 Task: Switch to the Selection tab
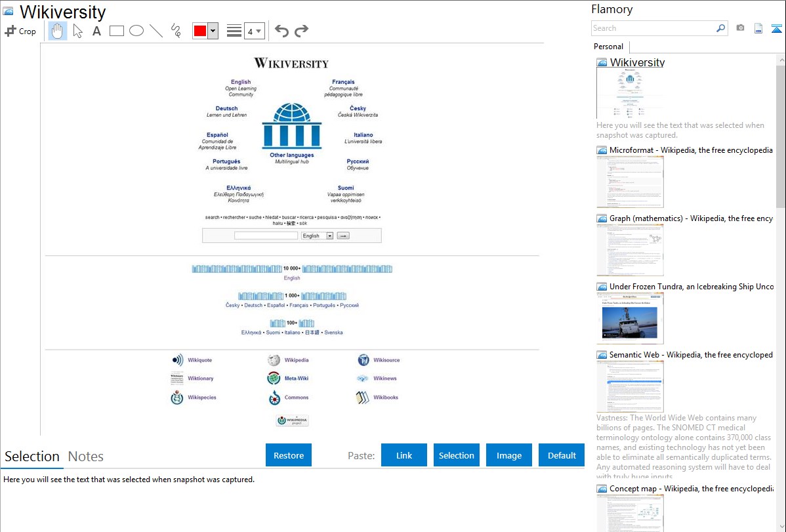(32, 457)
